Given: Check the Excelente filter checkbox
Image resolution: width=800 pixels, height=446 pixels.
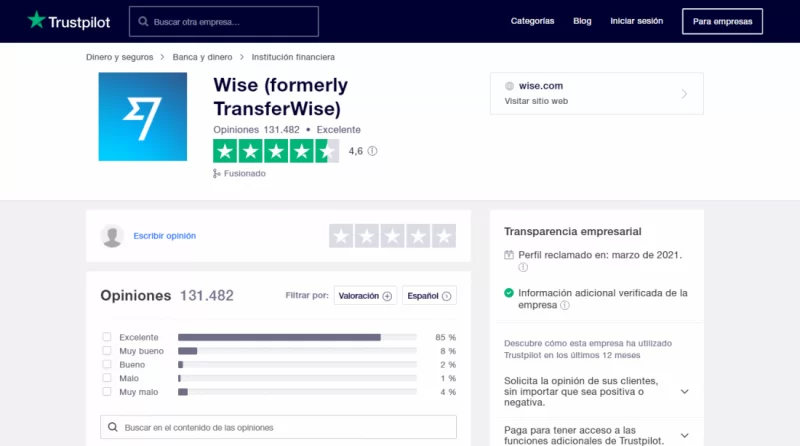Looking at the screenshot, I should tap(107, 337).
